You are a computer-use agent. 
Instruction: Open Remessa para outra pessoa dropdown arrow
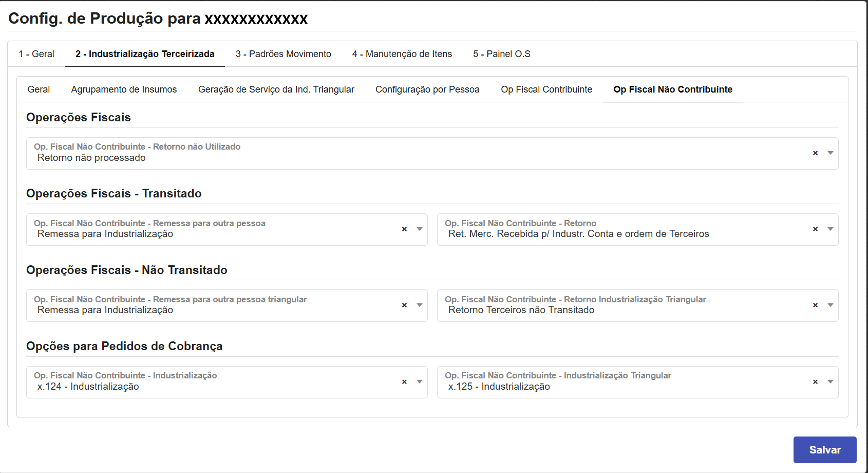419,229
